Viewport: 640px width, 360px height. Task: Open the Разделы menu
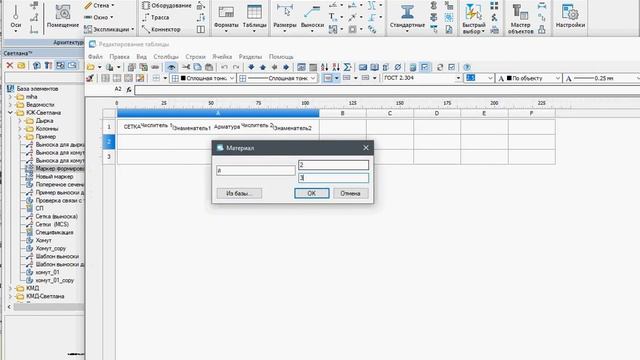(x=250, y=57)
